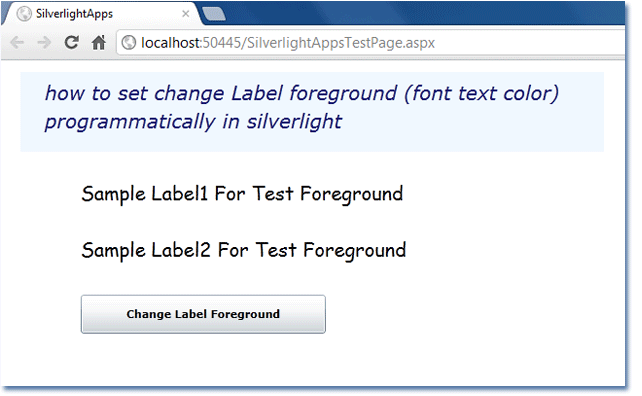This screenshot has width=642, height=396.
Task: Close the SilverlightApps tab
Action: point(185,14)
